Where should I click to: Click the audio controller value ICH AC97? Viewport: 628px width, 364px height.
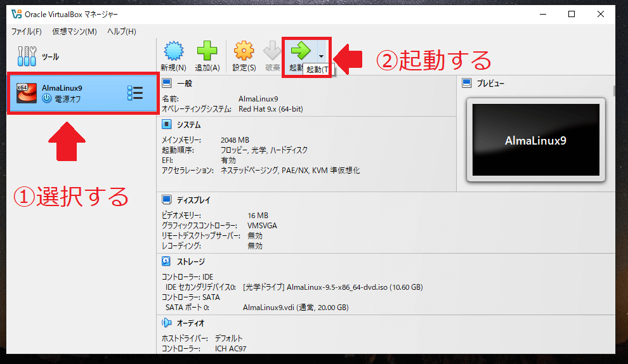231,349
